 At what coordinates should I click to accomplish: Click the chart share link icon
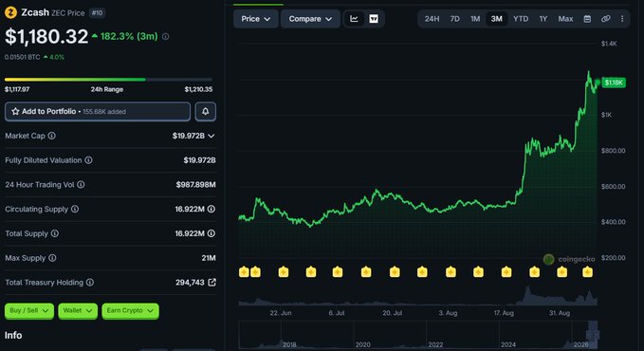(605, 19)
